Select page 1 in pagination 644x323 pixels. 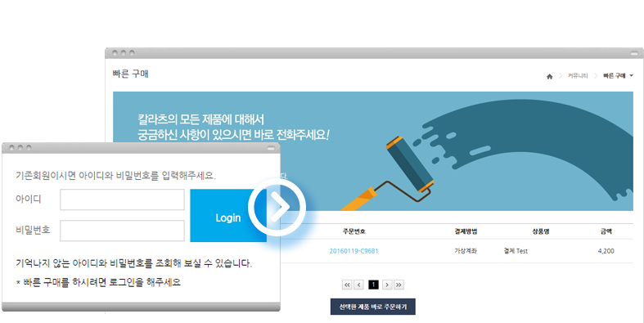pyautogui.click(x=373, y=285)
